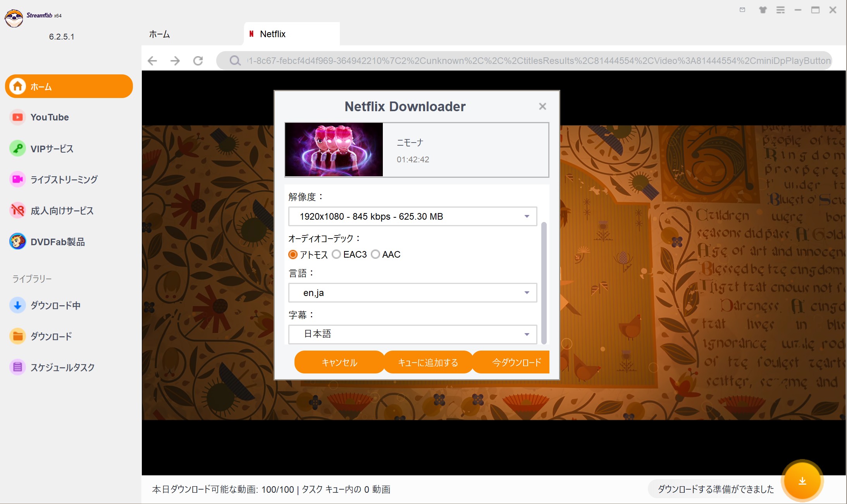The image size is (847, 504).
Task: Click the round orange download floating button
Action: [802, 481]
